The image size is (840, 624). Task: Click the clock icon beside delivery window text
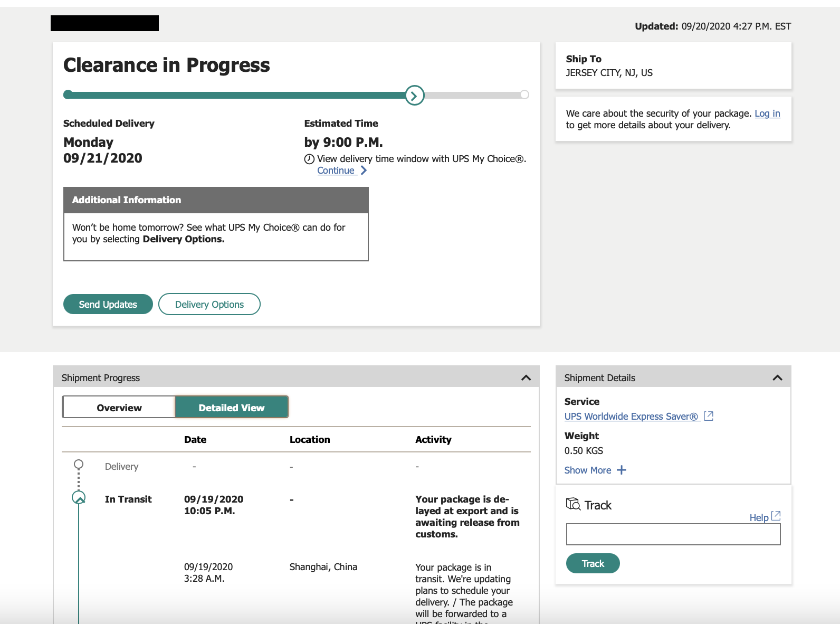pos(309,159)
